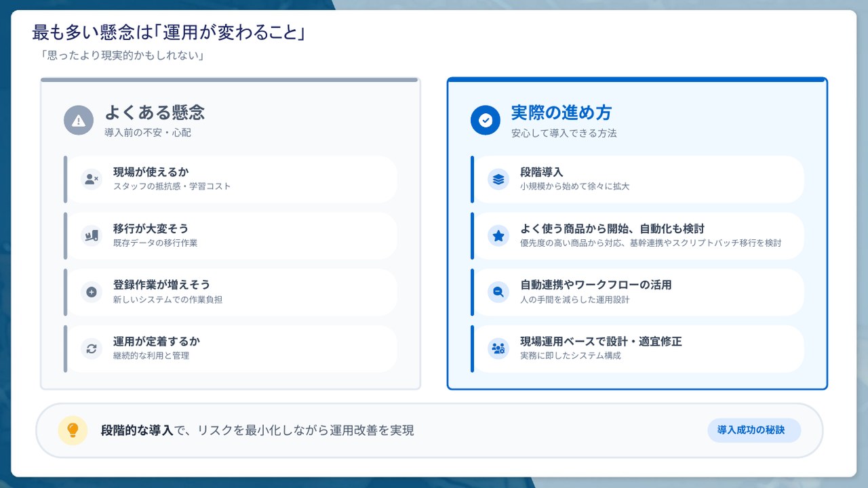This screenshot has height=488, width=868.
Task: Click the yellow lightbulb icon in the bottom banner
Action: [x=73, y=430]
